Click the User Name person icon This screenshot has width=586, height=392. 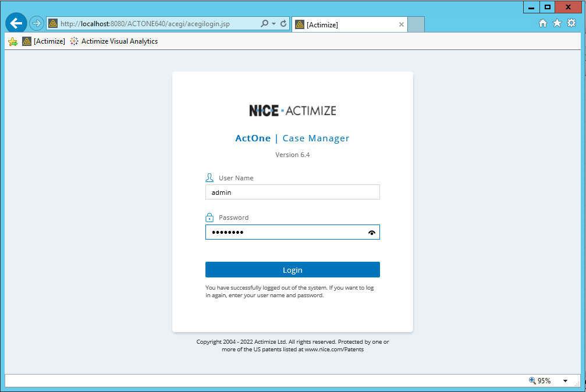pyautogui.click(x=209, y=178)
